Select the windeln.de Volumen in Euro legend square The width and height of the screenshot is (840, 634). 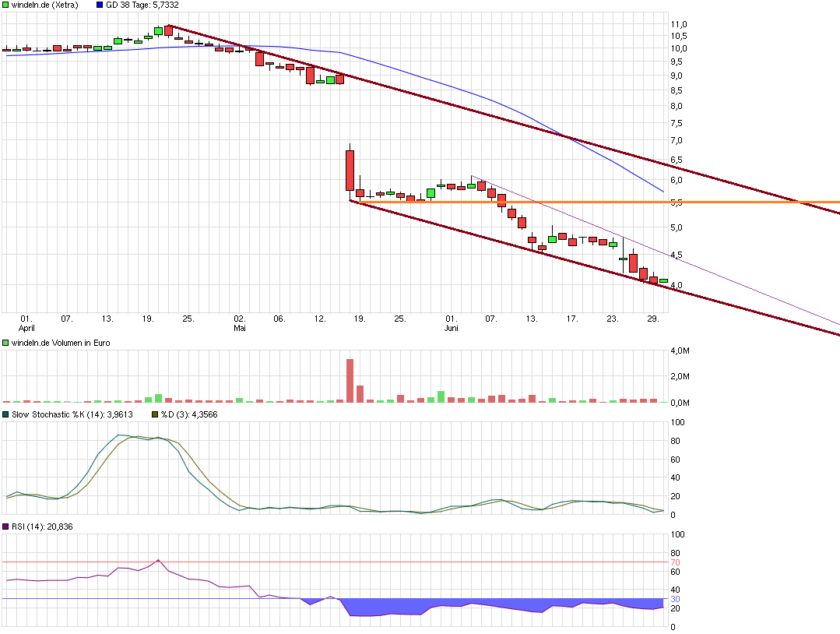6,343
